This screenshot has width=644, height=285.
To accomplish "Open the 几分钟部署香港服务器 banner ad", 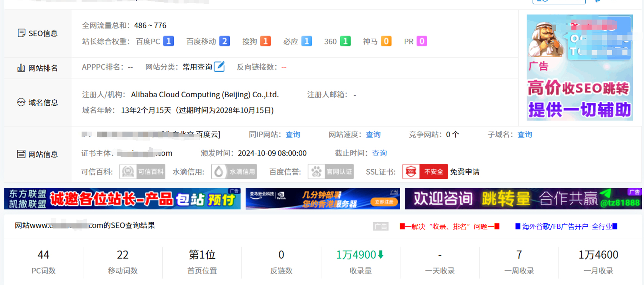I will 323,198.
